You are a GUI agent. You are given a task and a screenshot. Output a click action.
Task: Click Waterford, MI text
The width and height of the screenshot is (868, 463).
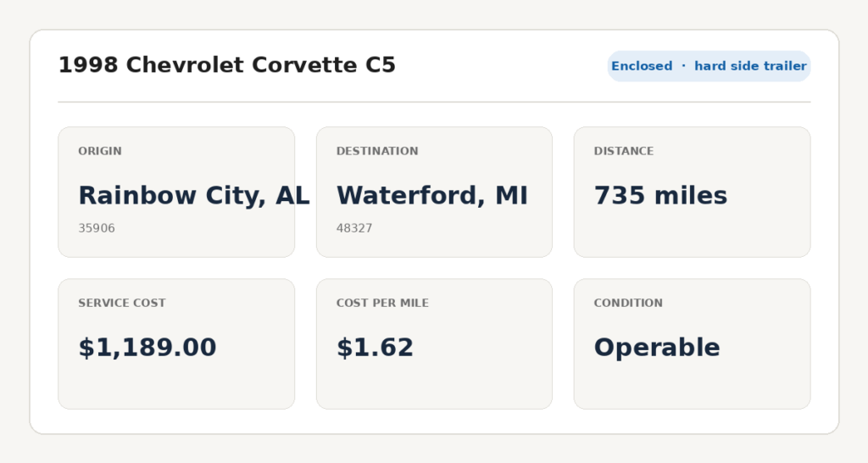coord(432,196)
